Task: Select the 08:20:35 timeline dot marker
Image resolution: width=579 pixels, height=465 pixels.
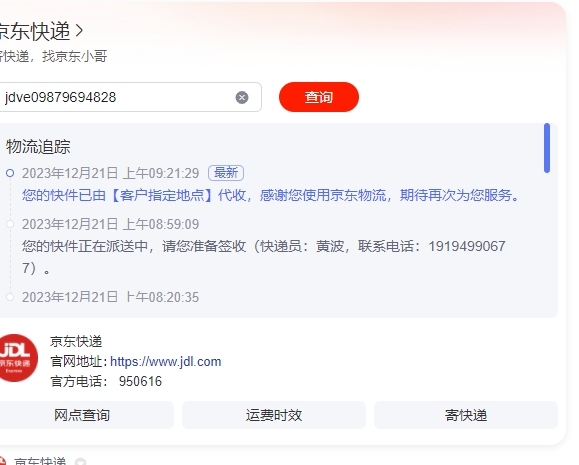Action: click(10, 297)
